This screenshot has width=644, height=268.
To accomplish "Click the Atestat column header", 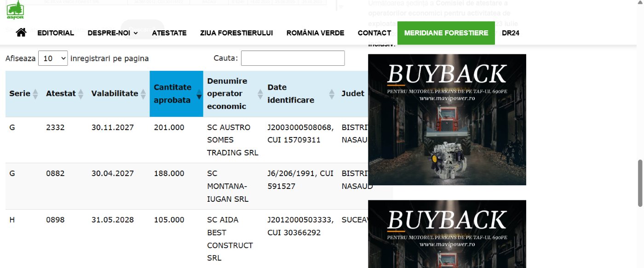I will 65,94.
